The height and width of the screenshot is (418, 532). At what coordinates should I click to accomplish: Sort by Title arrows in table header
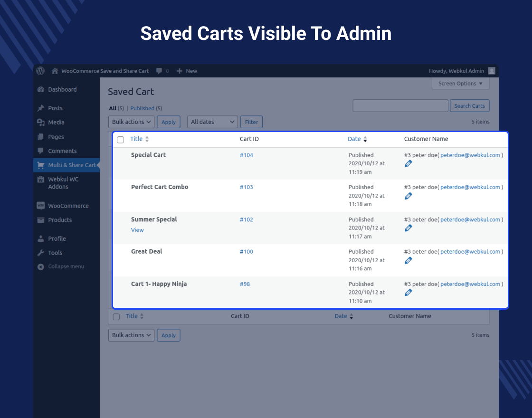tap(147, 139)
